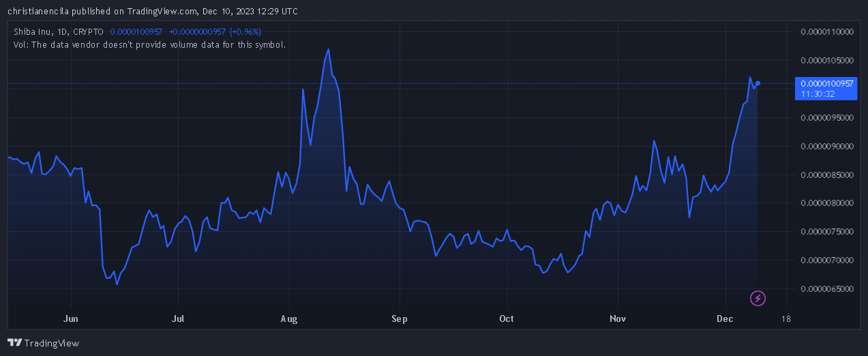Viewport: 868px width, 356px height.
Task: Click the CRYPTO exchange label in the legend
Action: [x=89, y=32]
